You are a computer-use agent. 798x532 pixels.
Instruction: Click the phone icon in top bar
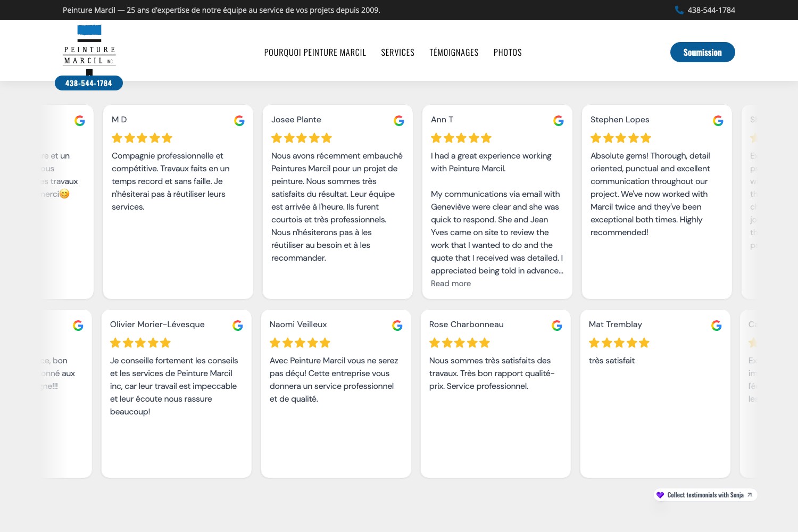(x=679, y=10)
